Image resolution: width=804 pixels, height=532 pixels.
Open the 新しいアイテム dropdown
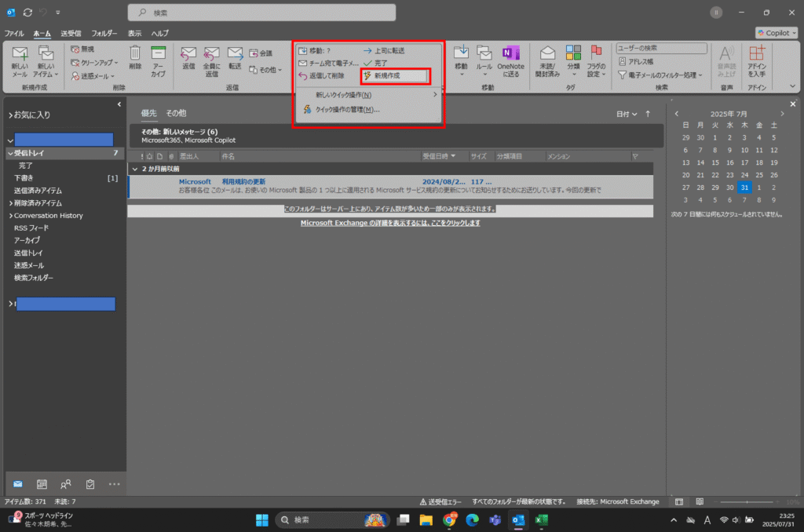46,61
